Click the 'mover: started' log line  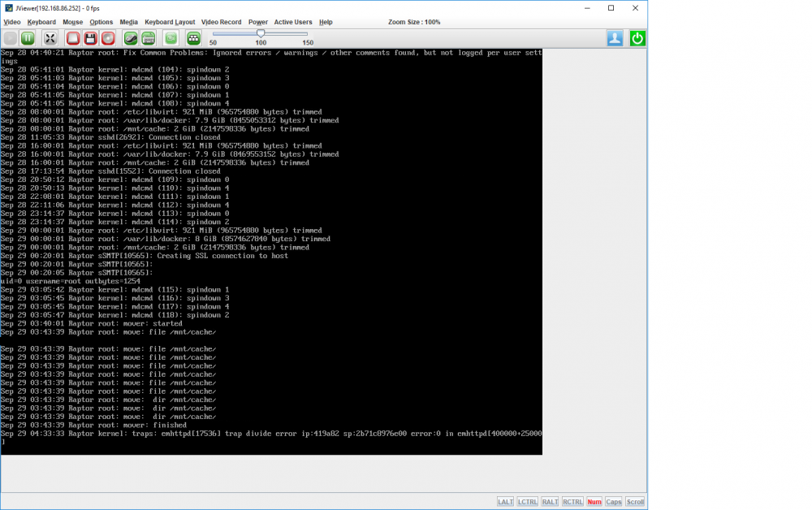click(x=92, y=323)
